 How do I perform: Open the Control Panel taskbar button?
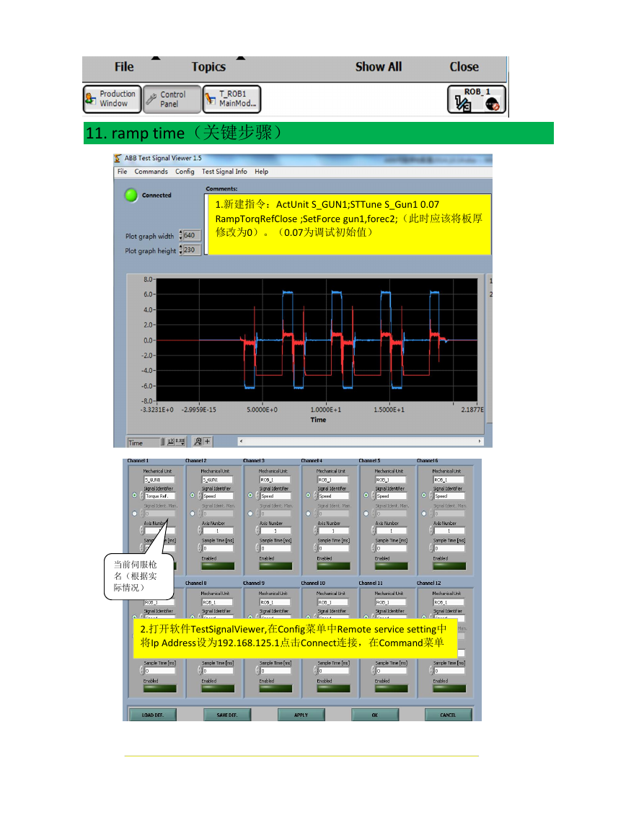tap(172, 99)
